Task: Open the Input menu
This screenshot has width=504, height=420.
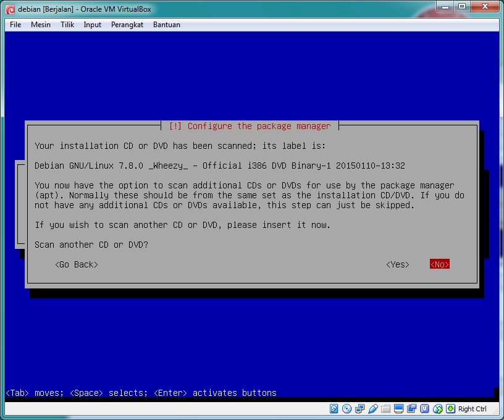Action: [x=92, y=25]
